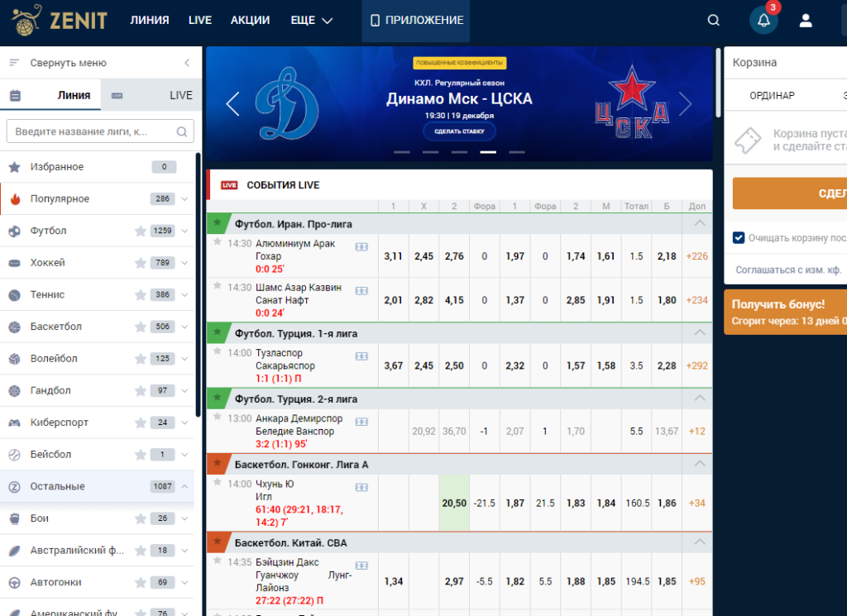Switch to the sidebar Линия tab

[50, 95]
